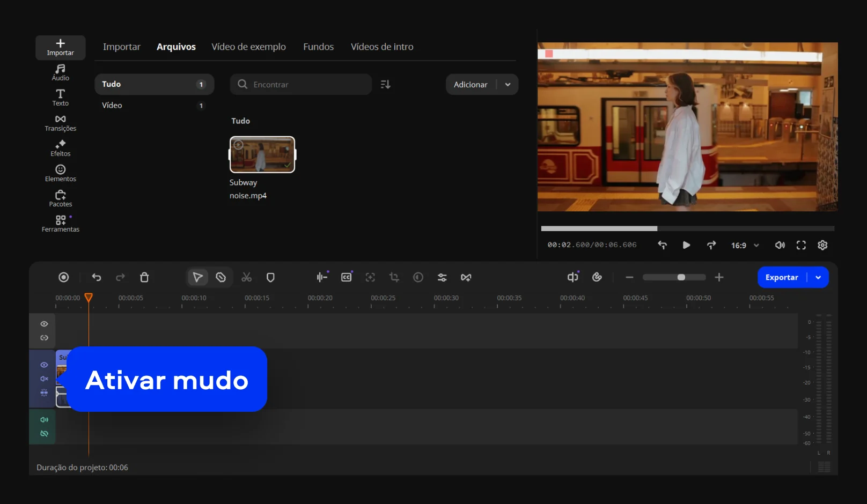Select the Subway noise.mp4 thumbnail
The image size is (867, 504).
[x=262, y=154]
